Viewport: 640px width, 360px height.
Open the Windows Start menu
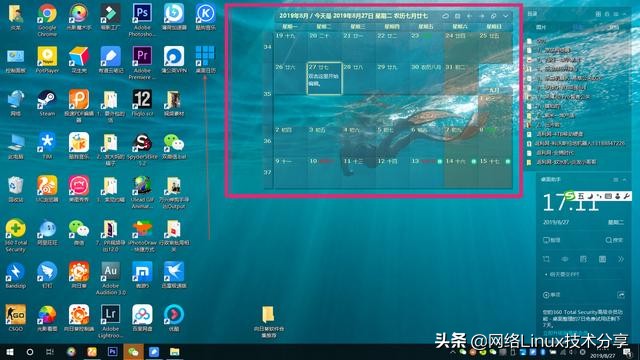[10, 351]
